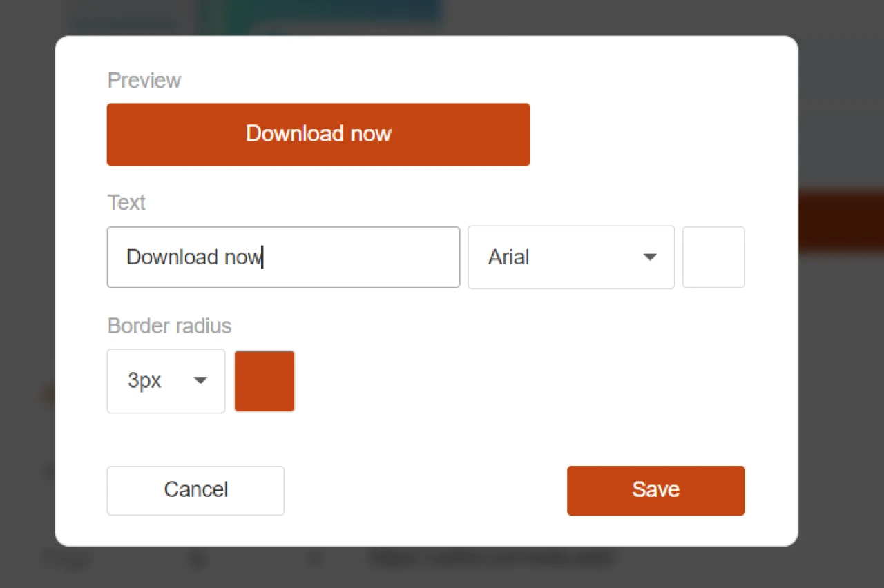This screenshot has height=588, width=884.
Task: Click the Border radius label
Action: [x=169, y=325]
